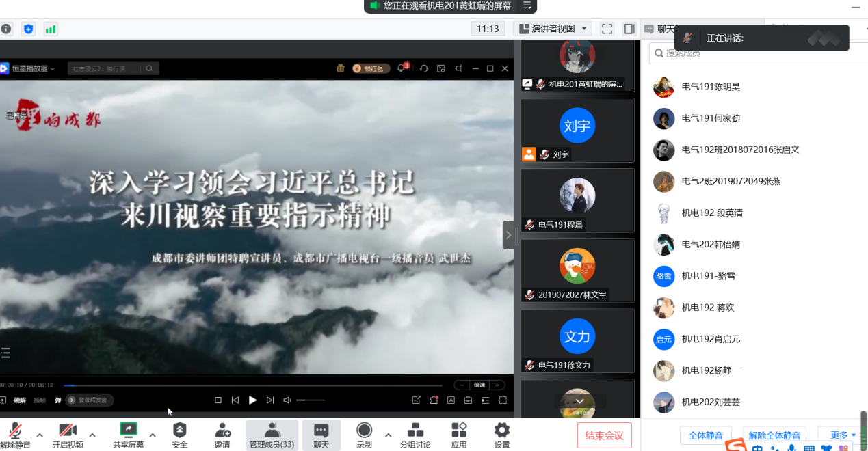Check network signal strength icon

tap(51, 29)
